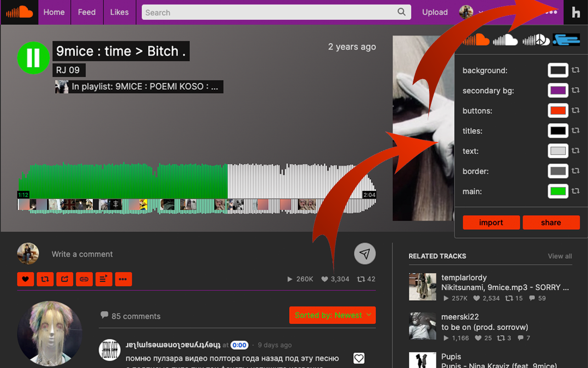Click the '85 comments' label
The height and width of the screenshot is (368, 588).
click(x=136, y=316)
